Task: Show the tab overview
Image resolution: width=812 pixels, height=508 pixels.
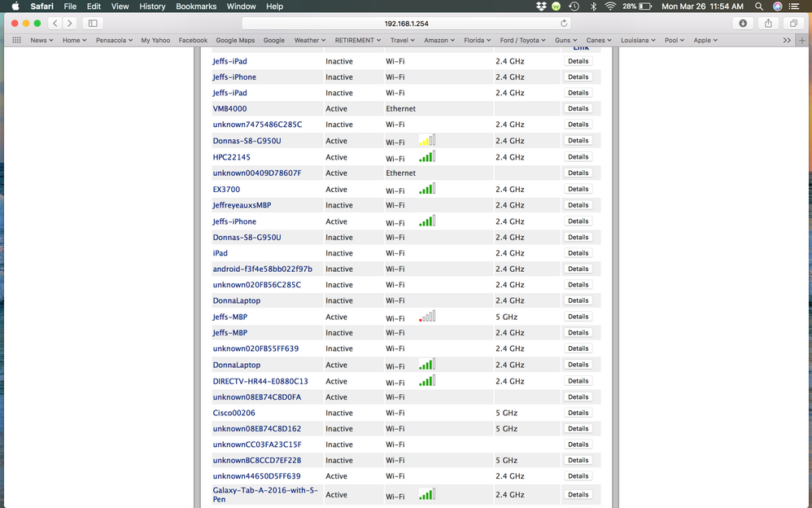Action: (793, 24)
